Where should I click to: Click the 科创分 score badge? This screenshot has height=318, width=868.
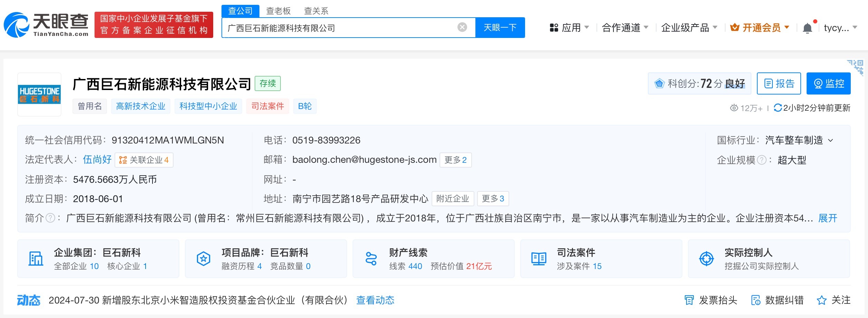700,83
